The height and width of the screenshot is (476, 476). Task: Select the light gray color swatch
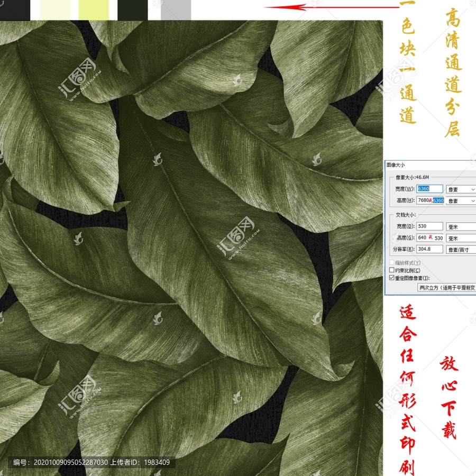(x=176, y=10)
